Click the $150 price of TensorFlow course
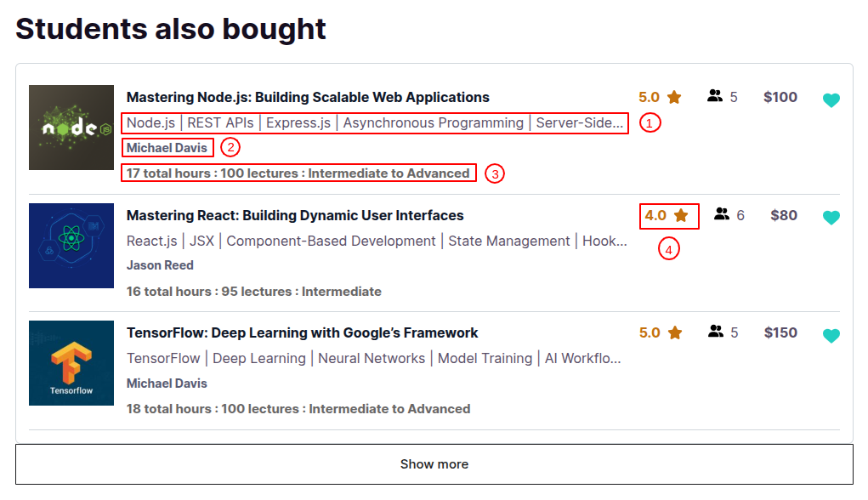The image size is (868, 500). (780, 332)
